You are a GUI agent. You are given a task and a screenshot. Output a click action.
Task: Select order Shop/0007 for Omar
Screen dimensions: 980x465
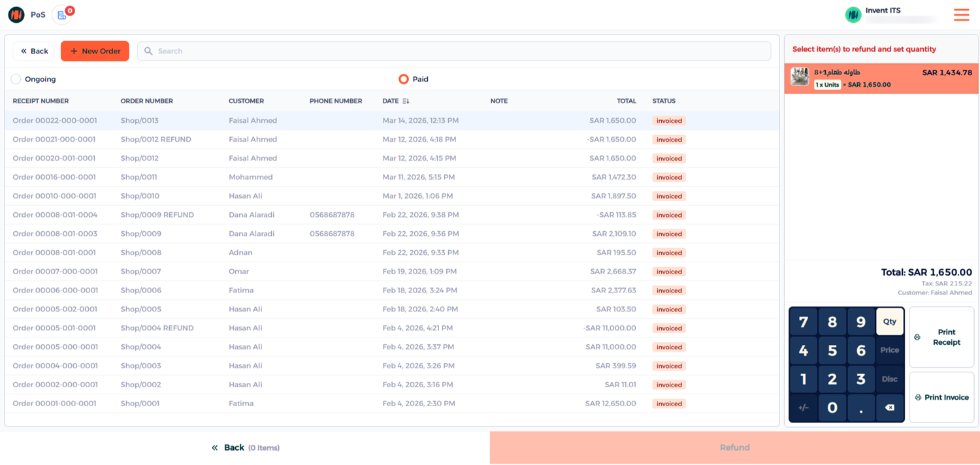tap(140, 272)
